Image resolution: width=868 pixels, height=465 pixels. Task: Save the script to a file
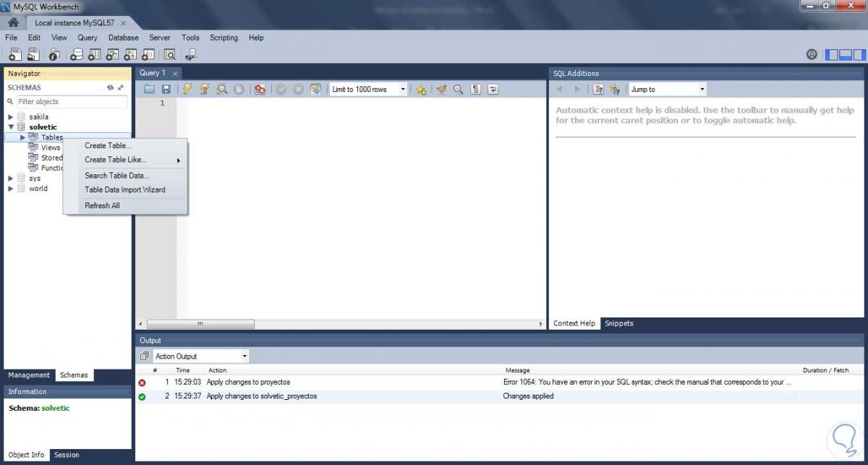coord(166,90)
